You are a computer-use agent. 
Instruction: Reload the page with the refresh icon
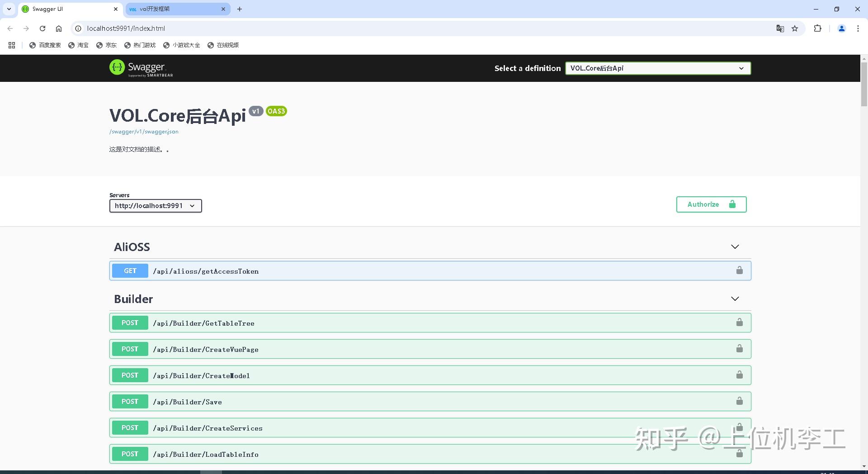pos(42,28)
